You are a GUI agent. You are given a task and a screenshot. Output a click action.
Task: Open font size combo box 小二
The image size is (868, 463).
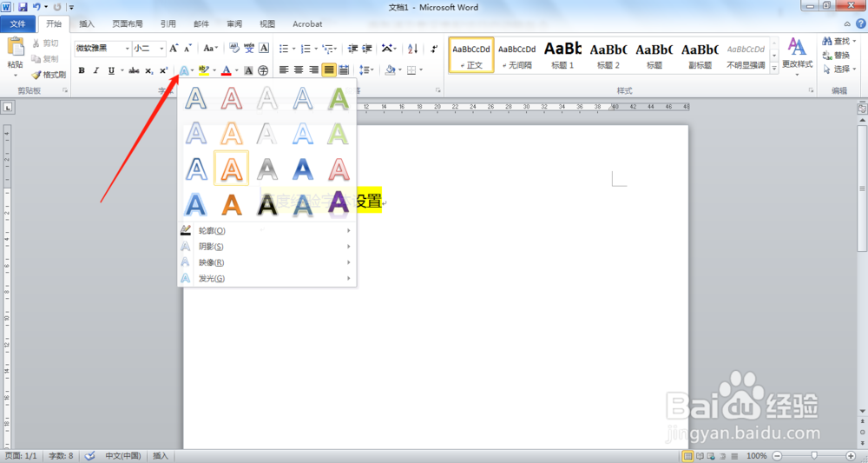pos(148,49)
